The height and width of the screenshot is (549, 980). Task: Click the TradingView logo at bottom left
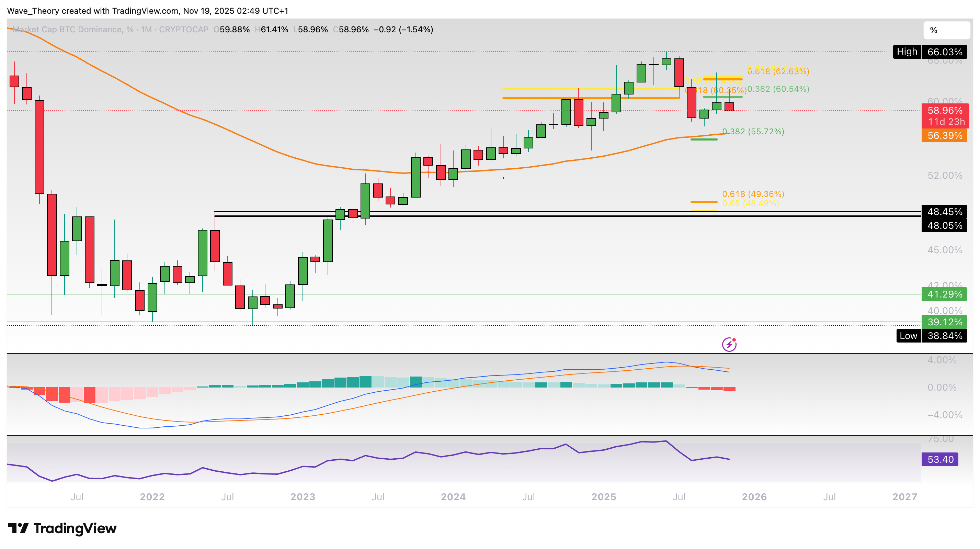pyautogui.click(x=62, y=528)
